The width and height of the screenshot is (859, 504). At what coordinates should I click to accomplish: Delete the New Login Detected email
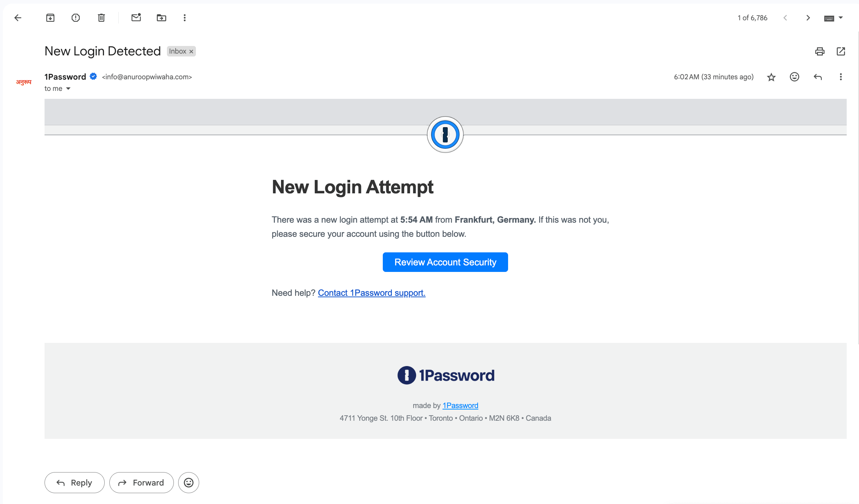(x=101, y=18)
